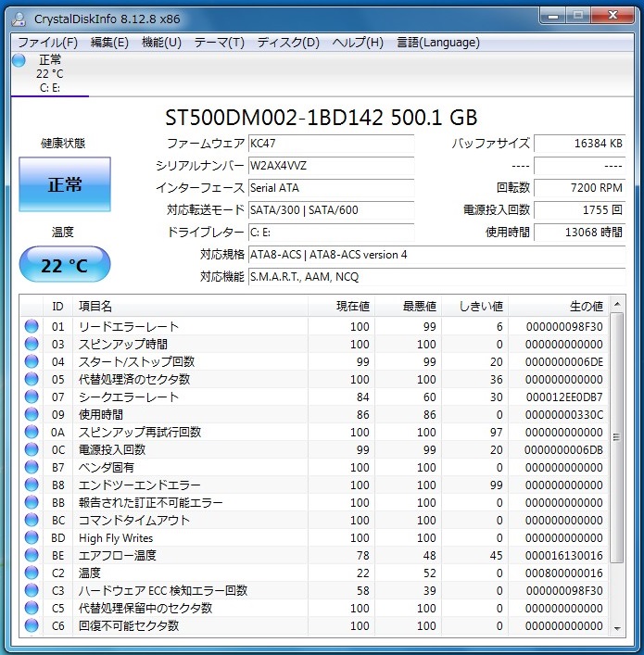Click the 電源投入回数 field 1755 回

click(580, 209)
